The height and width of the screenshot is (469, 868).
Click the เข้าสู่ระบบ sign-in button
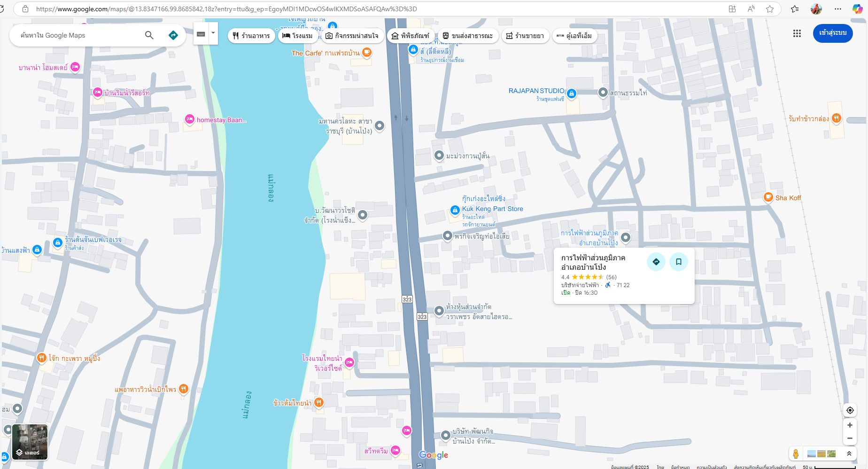coord(833,33)
